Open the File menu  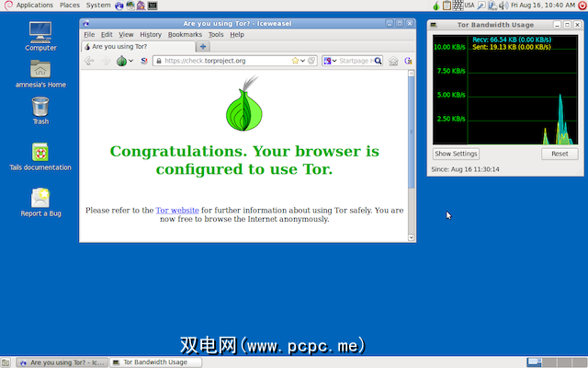(x=89, y=35)
